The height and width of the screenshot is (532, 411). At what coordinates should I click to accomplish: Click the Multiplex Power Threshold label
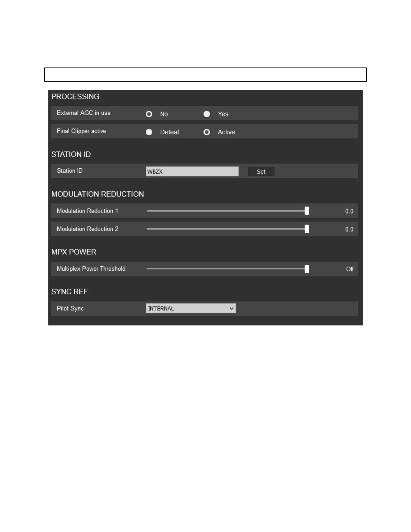[91, 269]
